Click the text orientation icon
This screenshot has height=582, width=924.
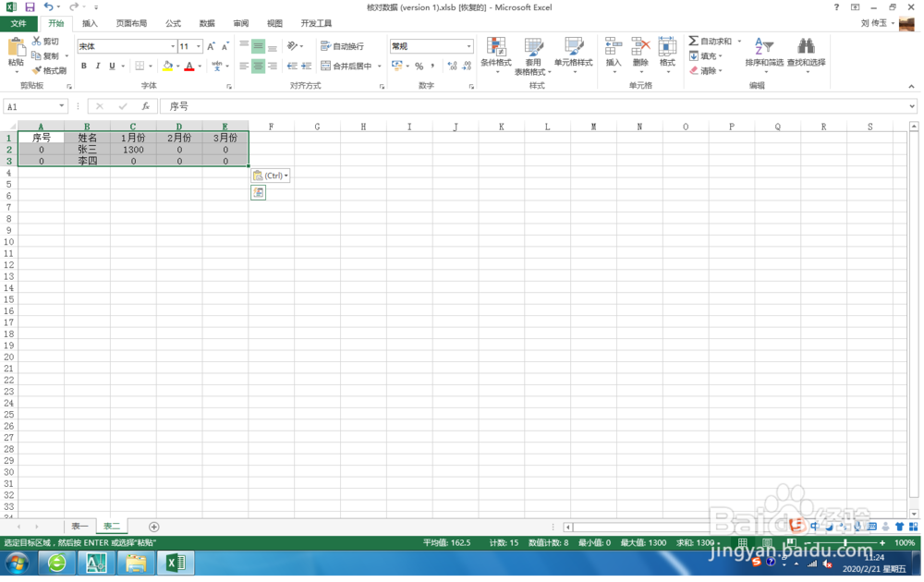click(292, 46)
